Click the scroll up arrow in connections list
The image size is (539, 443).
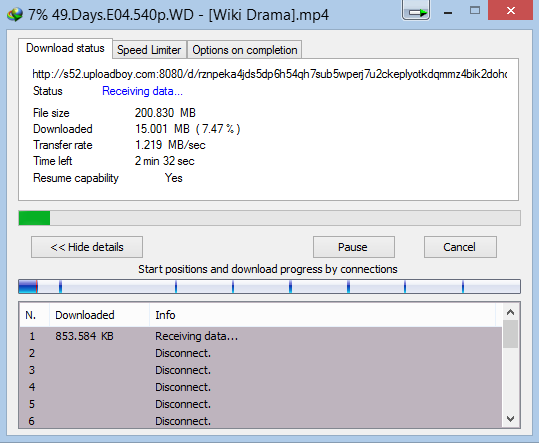510,312
